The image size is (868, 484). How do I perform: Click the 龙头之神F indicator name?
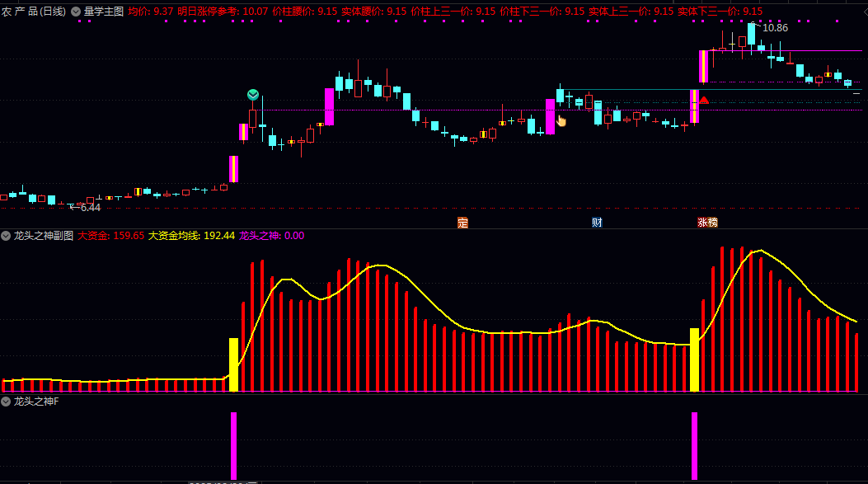coord(36,402)
